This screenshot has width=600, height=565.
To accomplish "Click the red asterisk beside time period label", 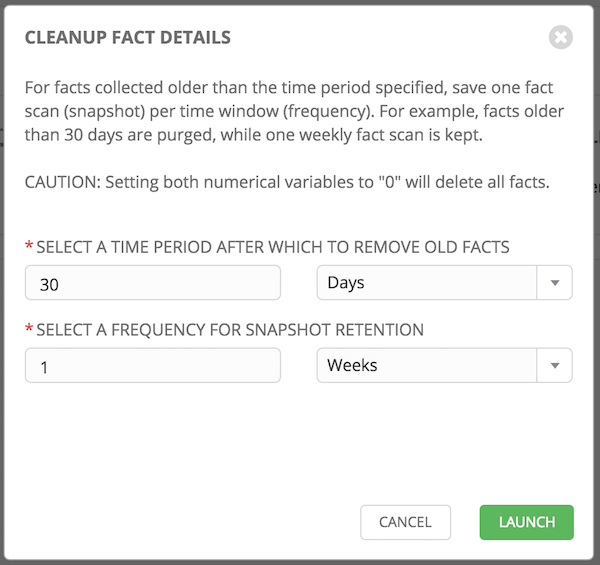I will 29,245.
